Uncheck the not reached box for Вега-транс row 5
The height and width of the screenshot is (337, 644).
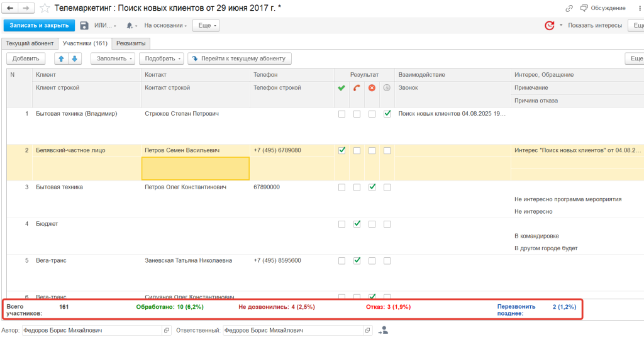click(x=357, y=260)
